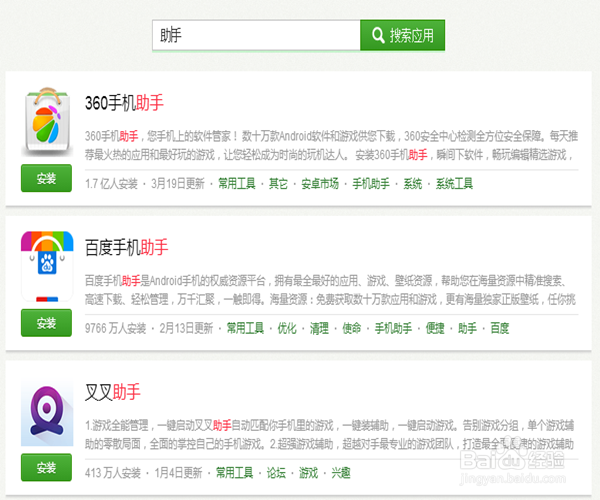The height and width of the screenshot is (500, 600).
Task: Open the 360手机助手 title link
Action: coord(124,103)
